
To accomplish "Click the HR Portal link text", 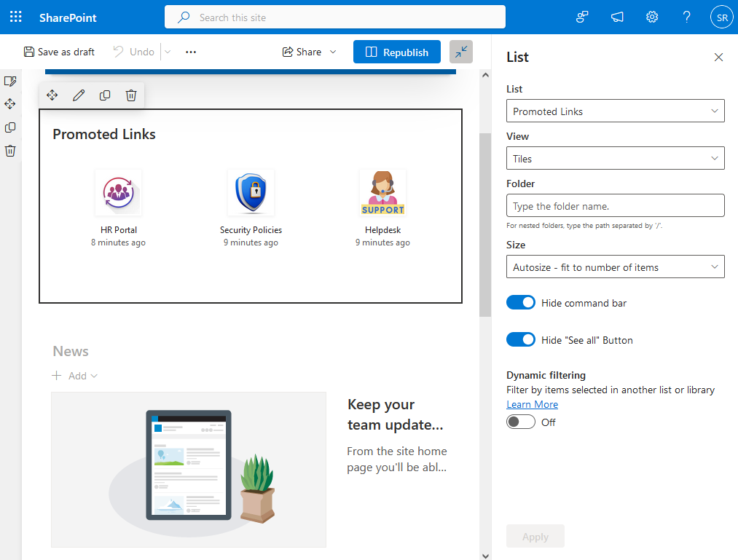I will (119, 230).
